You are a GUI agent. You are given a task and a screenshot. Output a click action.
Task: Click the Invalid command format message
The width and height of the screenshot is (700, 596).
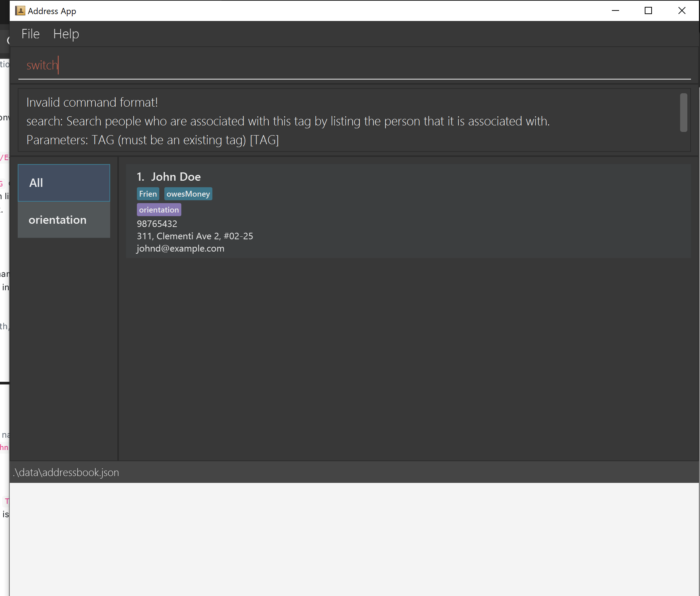click(x=92, y=102)
